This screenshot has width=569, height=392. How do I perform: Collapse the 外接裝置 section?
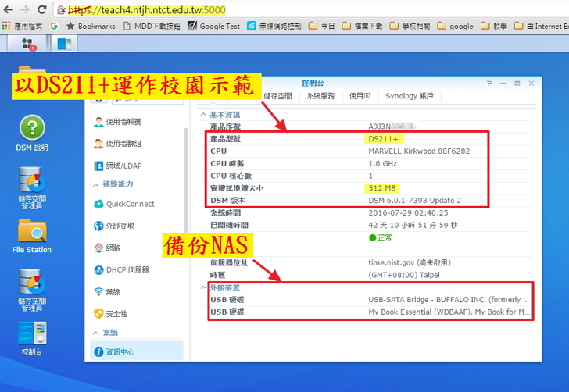tap(203, 287)
